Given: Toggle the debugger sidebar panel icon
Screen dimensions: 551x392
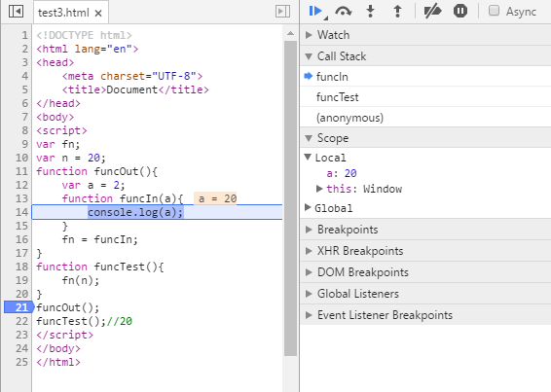Looking at the screenshot, I should 282,12.
